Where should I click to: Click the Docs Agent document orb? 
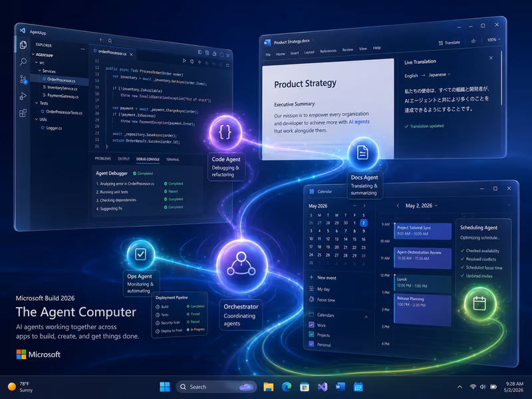point(362,154)
